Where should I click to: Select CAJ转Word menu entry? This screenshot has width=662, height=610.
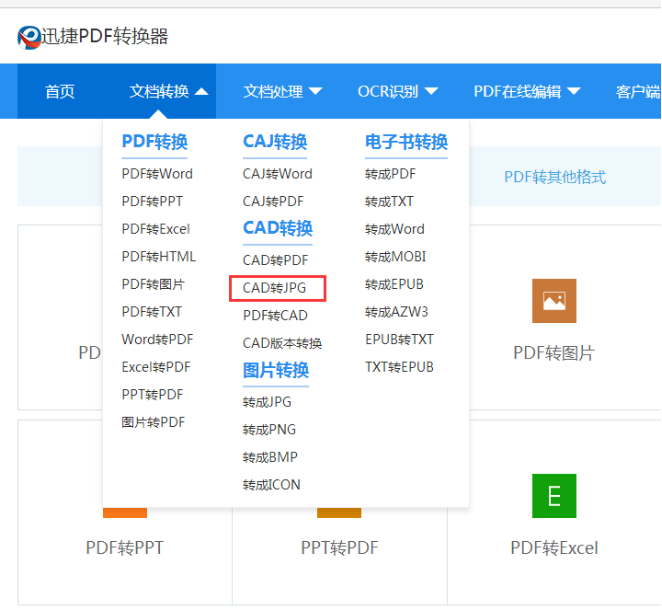pos(277,173)
